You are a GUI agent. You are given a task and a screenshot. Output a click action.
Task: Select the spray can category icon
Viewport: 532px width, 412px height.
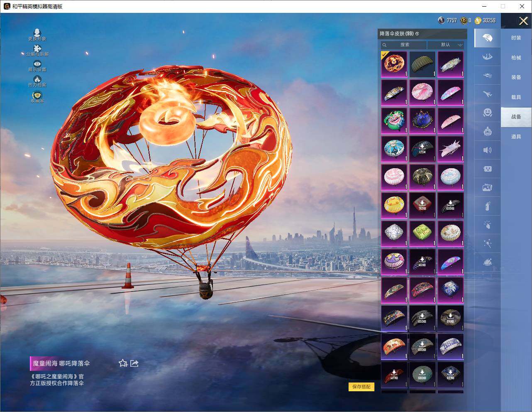(488, 206)
